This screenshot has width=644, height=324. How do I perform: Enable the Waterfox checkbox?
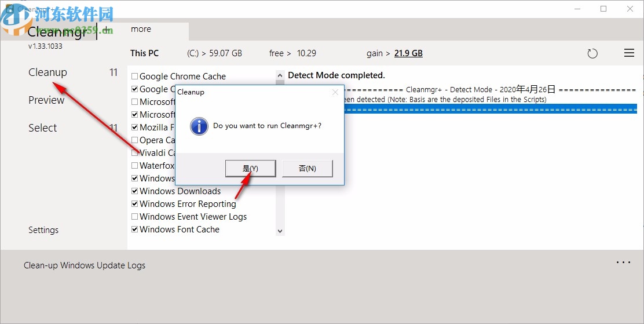135,166
